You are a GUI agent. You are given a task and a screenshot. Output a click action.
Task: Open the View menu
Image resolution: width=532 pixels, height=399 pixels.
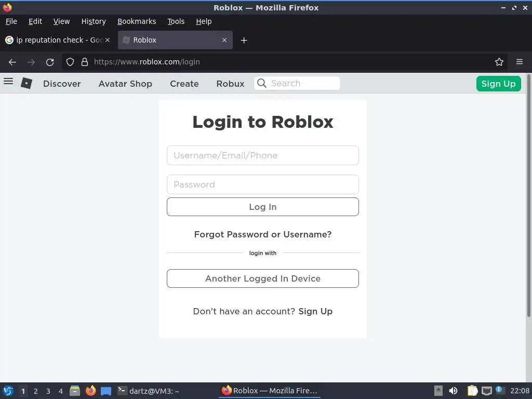61,21
